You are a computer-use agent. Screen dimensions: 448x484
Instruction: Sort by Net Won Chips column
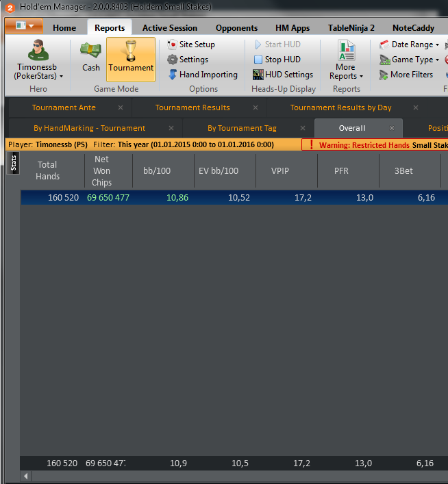click(101, 170)
